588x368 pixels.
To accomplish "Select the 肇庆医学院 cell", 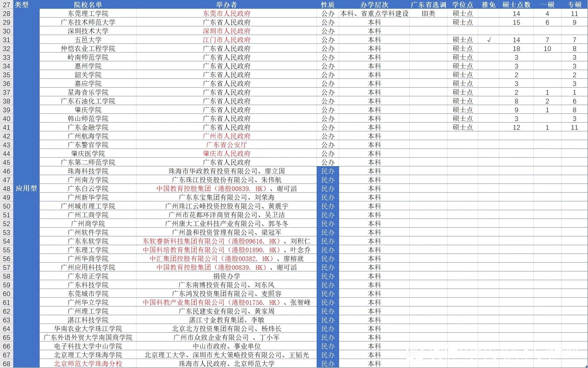I will point(88,154).
